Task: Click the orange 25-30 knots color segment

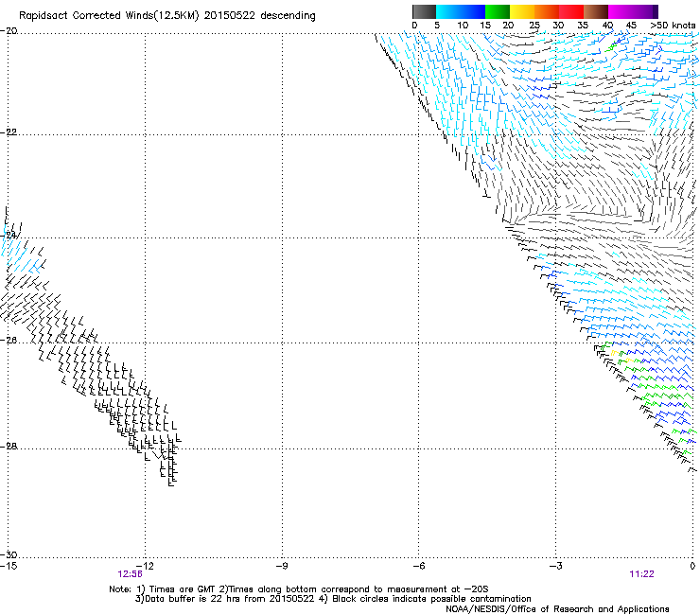Action: coord(547,11)
